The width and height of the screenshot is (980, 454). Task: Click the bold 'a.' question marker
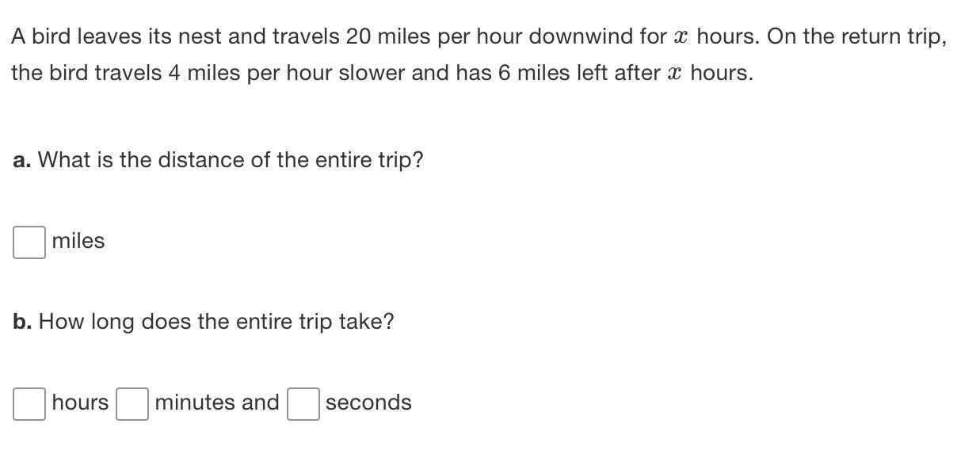(x=22, y=160)
